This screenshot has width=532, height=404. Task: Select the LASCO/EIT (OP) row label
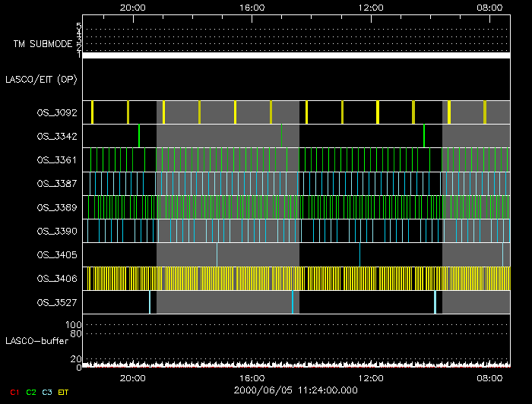coord(41,79)
